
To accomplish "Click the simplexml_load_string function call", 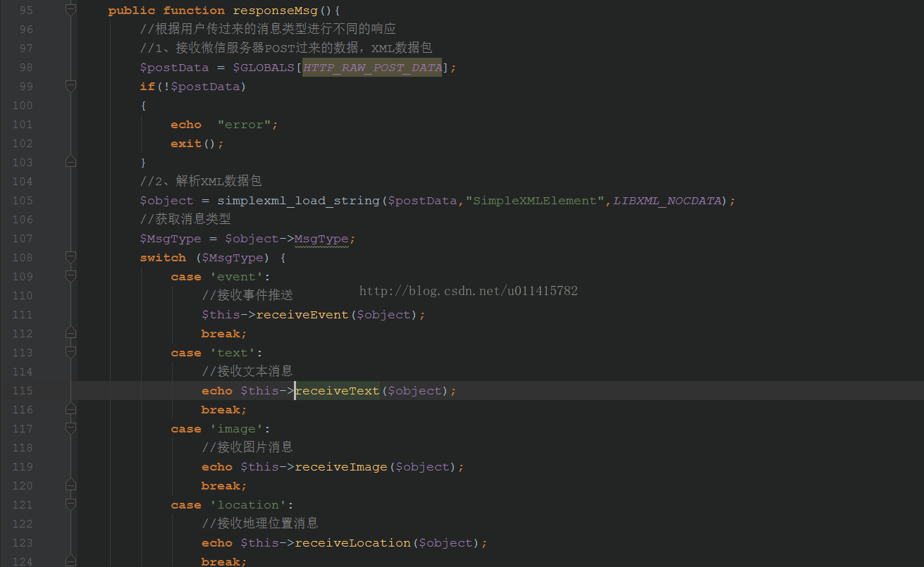I will pos(298,201).
